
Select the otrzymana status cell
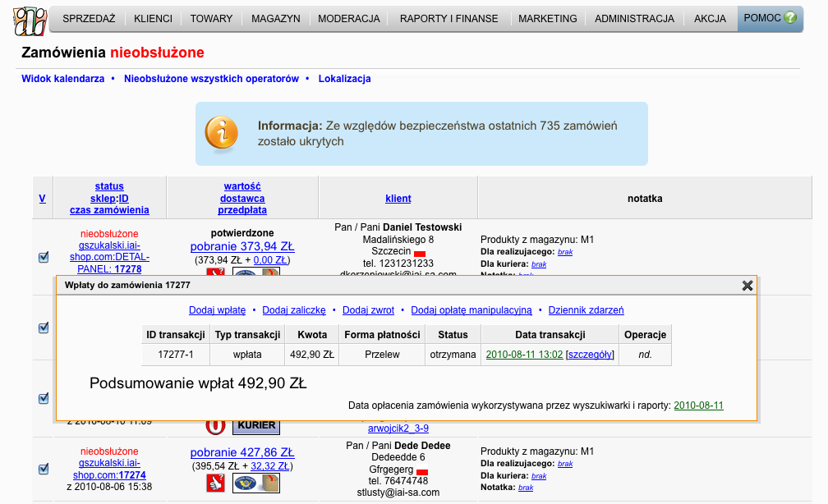tap(453, 355)
